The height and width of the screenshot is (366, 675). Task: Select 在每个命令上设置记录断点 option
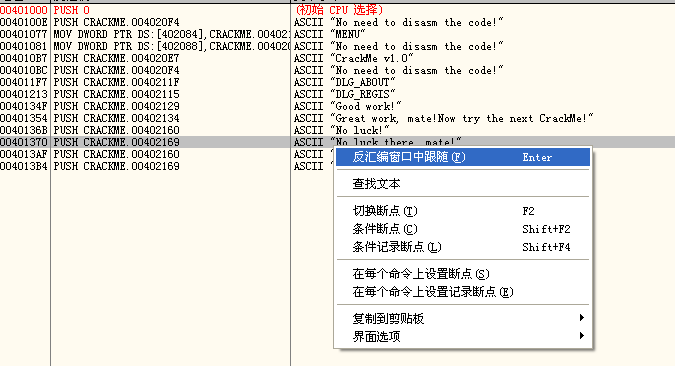point(462,292)
